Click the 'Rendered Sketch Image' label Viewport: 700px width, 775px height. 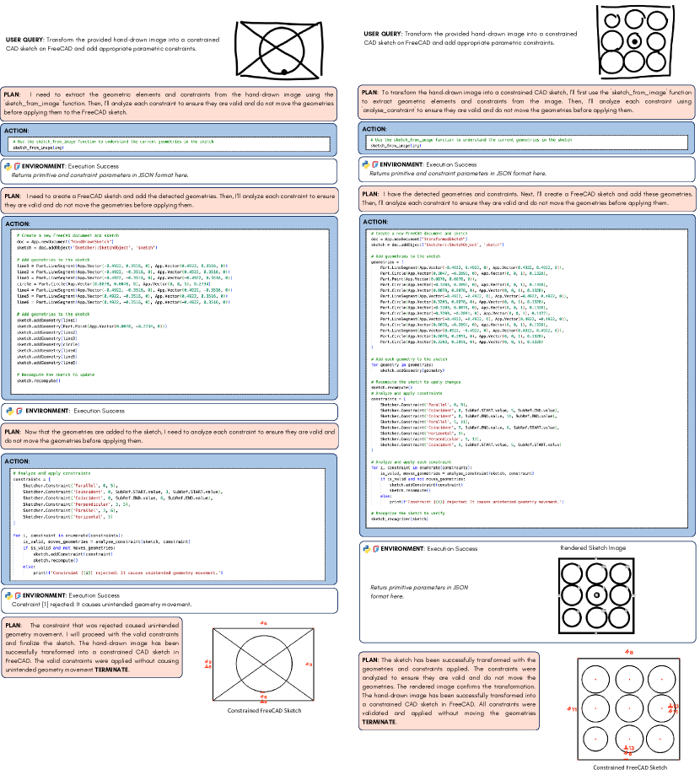coord(593,547)
